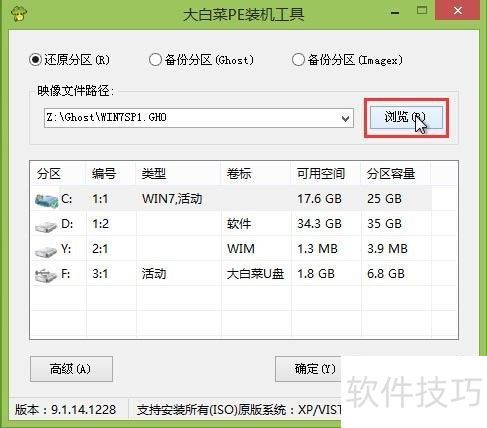Click the 35 GB capacity cell
The height and width of the screenshot is (428, 487).
coord(384,224)
